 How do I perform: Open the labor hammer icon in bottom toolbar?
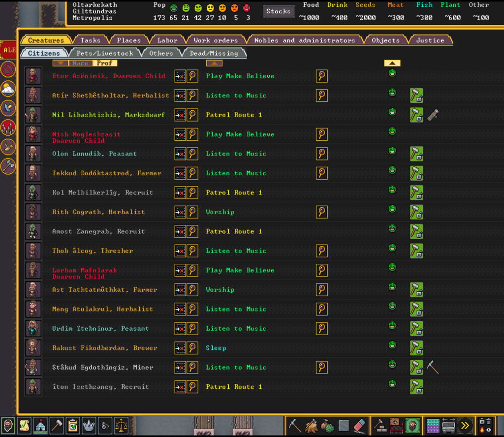[57, 425]
